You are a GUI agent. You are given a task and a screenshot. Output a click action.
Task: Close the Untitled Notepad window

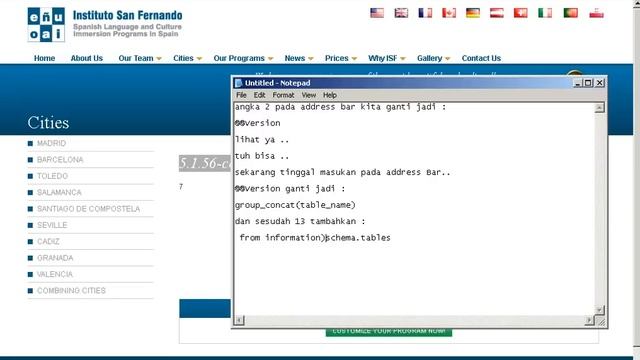pyautogui.click(x=599, y=83)
